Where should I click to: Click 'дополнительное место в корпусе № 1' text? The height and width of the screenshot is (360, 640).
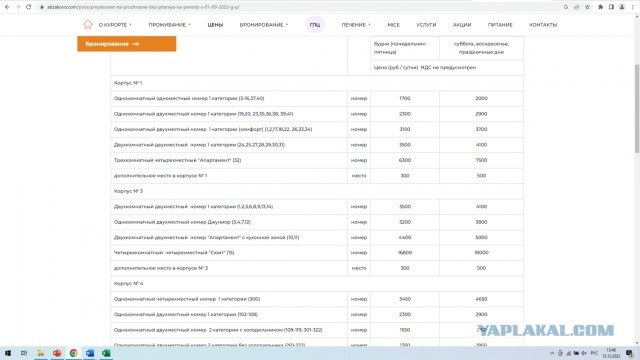[x=160, y=176]
